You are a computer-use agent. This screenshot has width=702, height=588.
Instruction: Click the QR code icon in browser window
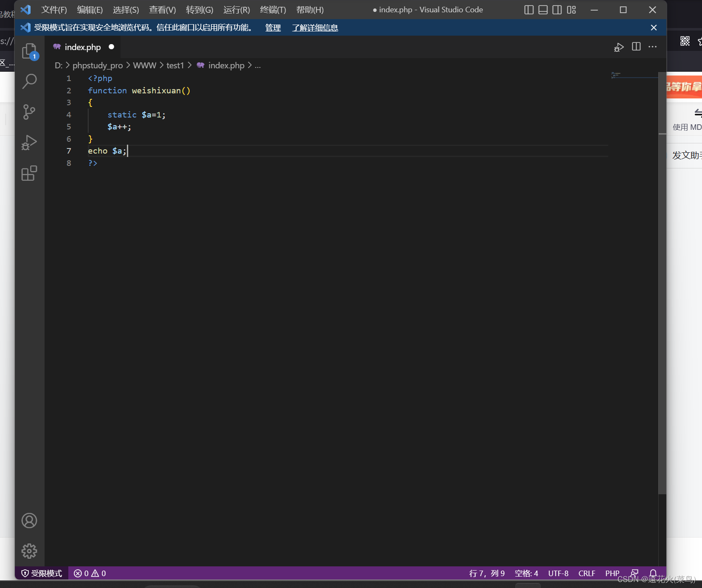(x=685, y=41)
